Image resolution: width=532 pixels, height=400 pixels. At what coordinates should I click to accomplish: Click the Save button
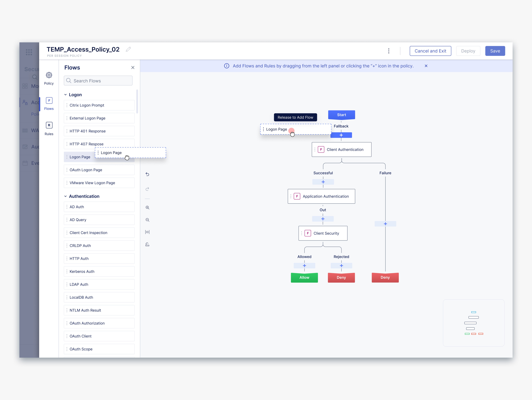pyautogui.click(x=495, y=51)
